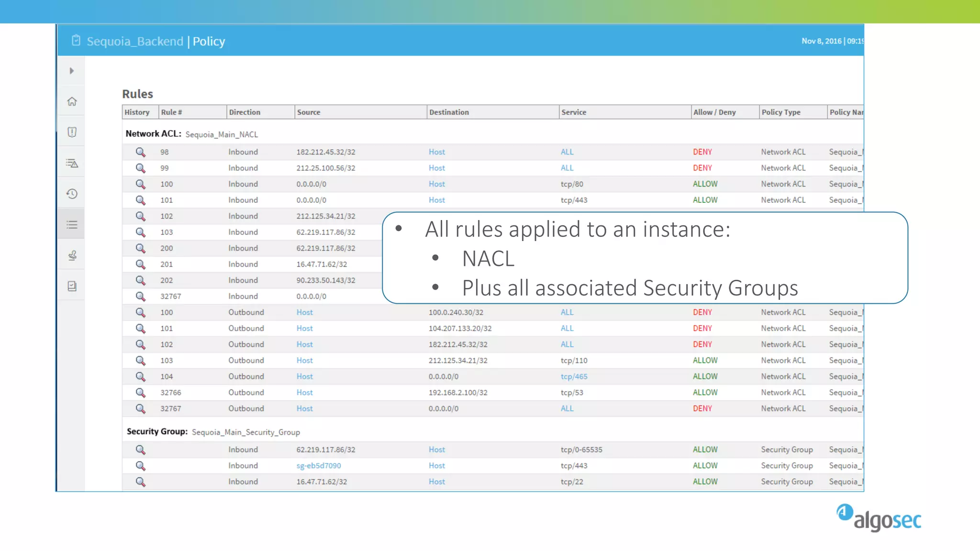
Task: View history for sg-eb5d7090 rule
Action: (x=140, y=465)
